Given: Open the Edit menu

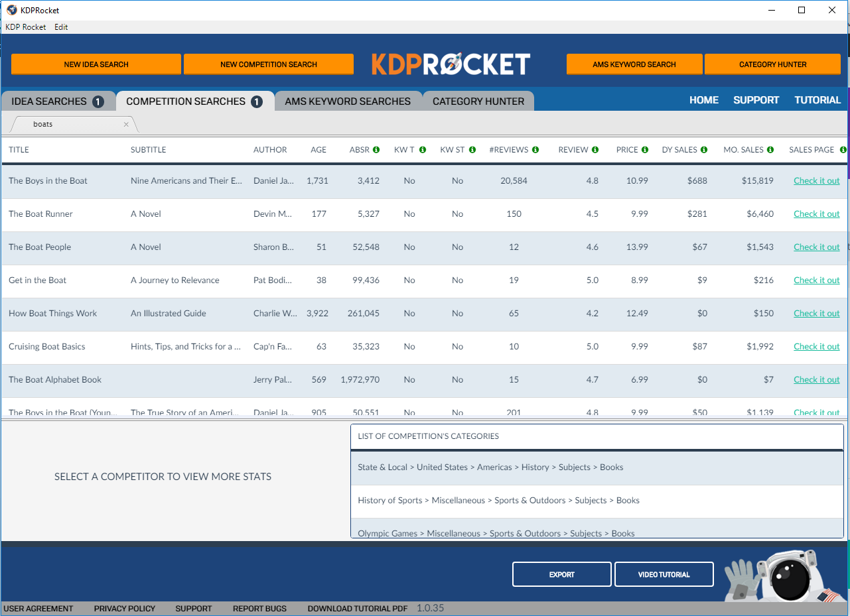Looking at the screenshot, I should click(x=61, y=27).
